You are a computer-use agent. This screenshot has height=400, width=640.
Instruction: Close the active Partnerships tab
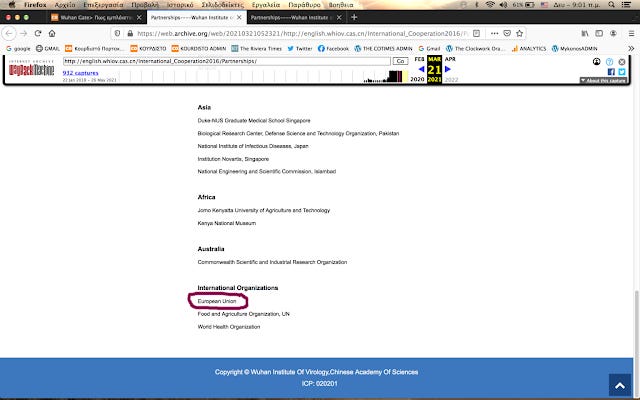pyautogui.click(x=239, y=18)
